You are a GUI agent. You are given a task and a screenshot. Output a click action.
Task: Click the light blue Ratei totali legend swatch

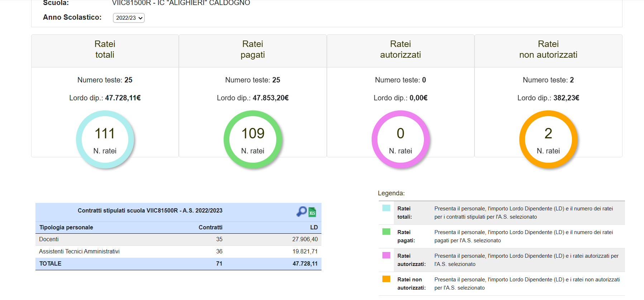pyautogui.click(x=386, y=208)
